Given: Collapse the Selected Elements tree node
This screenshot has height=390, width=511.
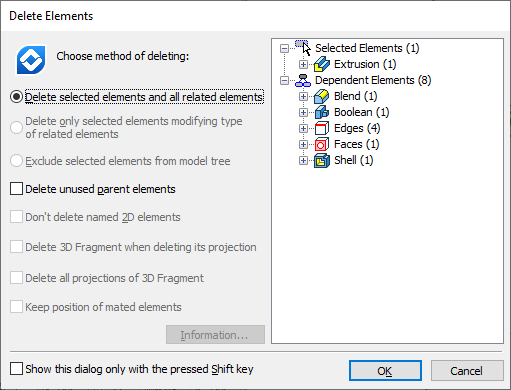Looking at the screenshot, I should tap(284, 48).
